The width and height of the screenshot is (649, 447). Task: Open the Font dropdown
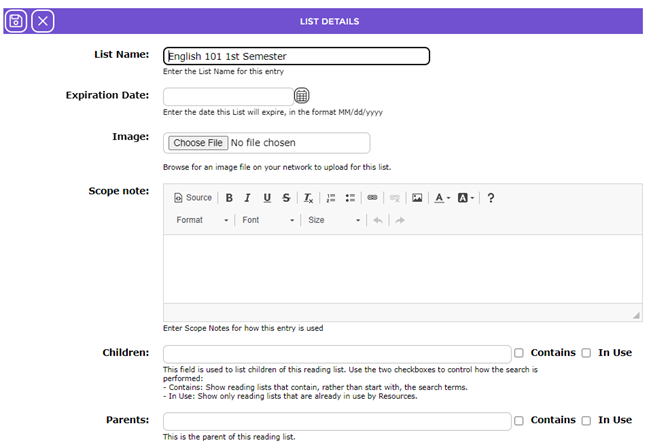[x=268, y=220]
